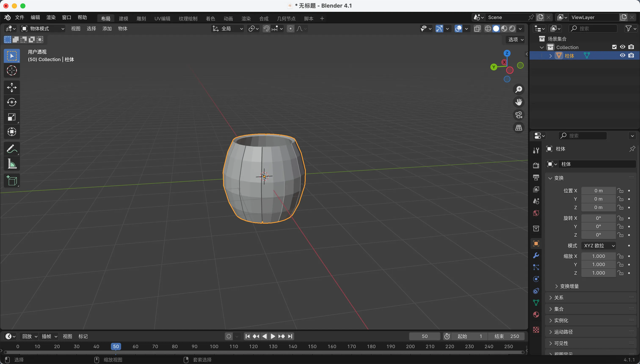Pick the Measure ruler tool
Image resolution: width=640 pixels, height=364 pixels.
click(12, 164)
